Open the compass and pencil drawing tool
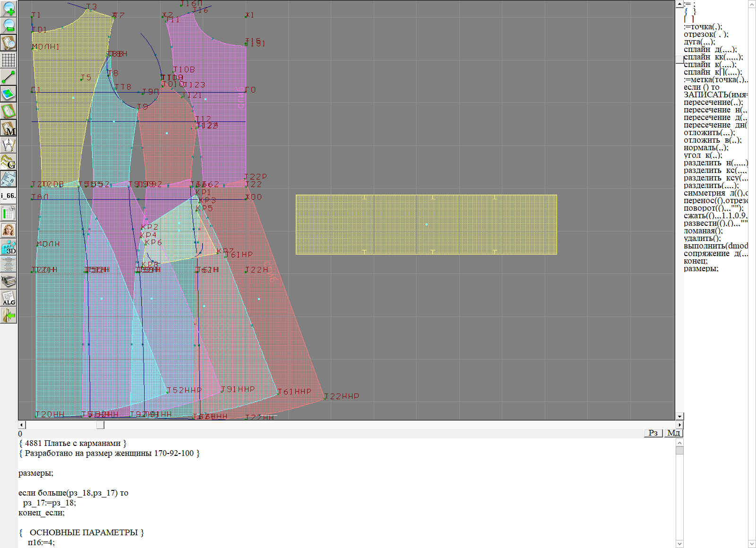The image size is (756, 548). click(x=9, y=145)
